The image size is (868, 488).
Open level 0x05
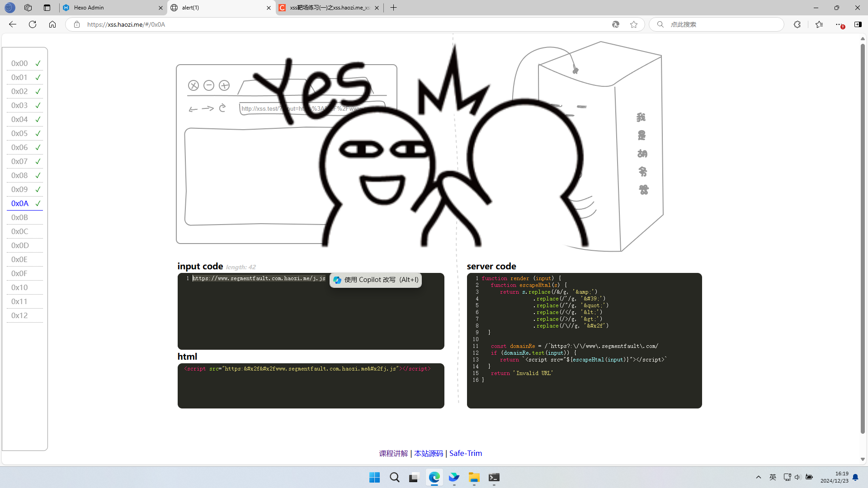25,133
